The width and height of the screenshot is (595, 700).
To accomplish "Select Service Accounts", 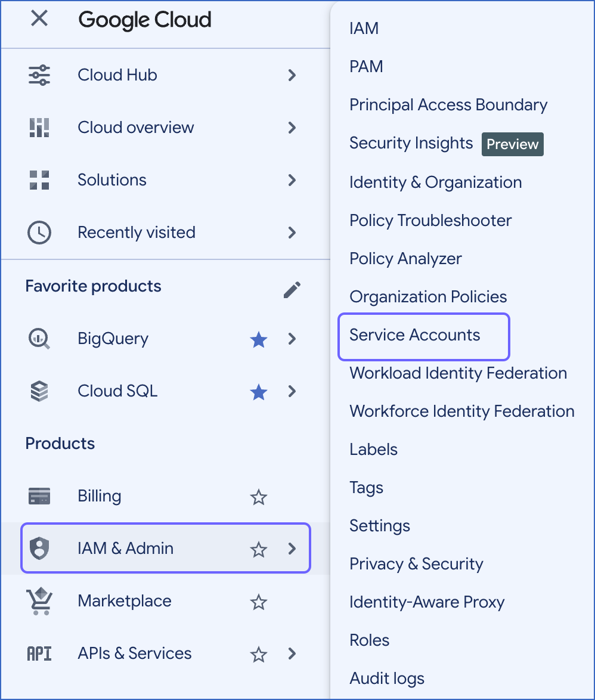I will click(x=415, y=335).
